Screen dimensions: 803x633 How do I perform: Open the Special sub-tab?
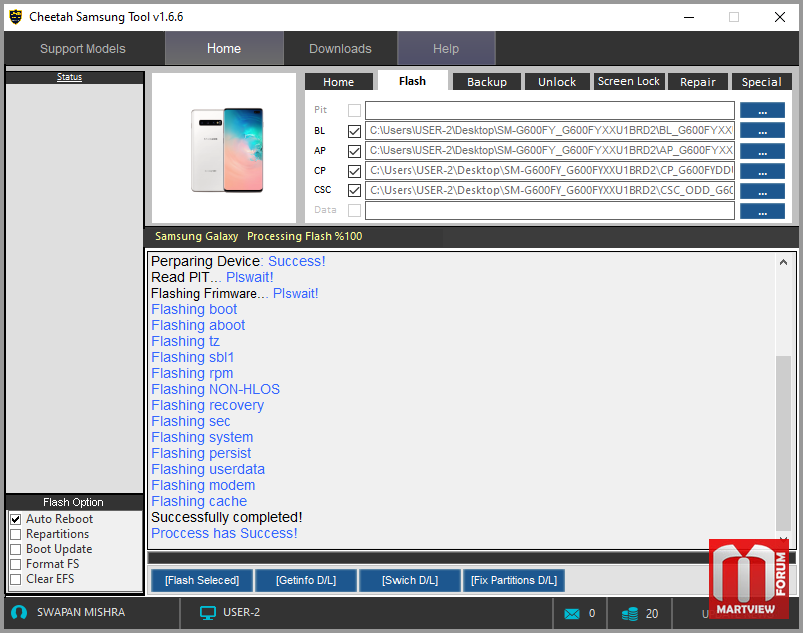click(x=761, y=82)
